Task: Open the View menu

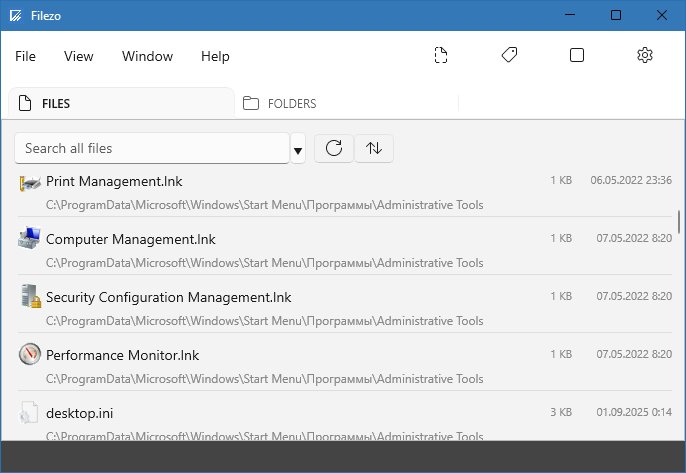Action: (x=78, y=56)
